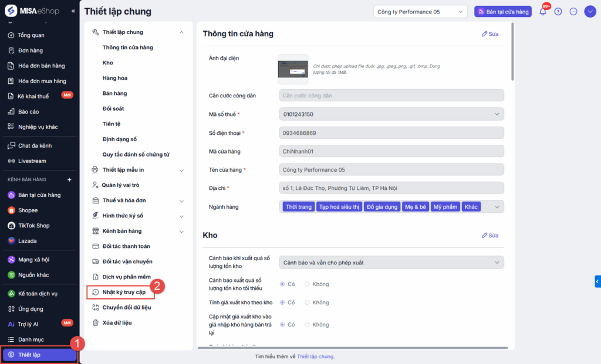Add a sales channel with the plus icon
This screenshot has width=601, height=364.
(69, 179)
